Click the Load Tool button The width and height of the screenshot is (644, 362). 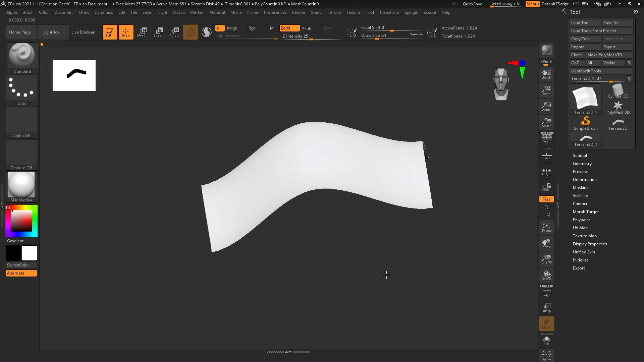click(585, 23)
